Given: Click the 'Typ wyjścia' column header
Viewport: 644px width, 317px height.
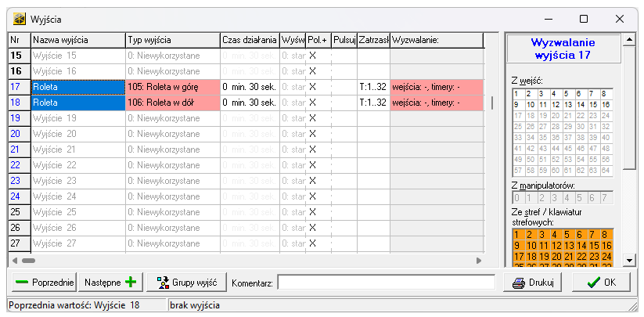Looking at the screenshot, I should 172,40.
